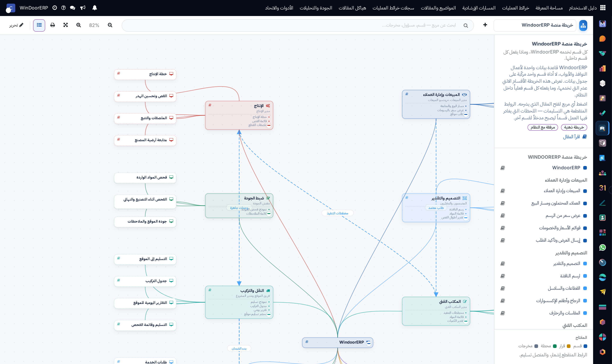Open the contacts card app icon
The image size is (612, 364).
pyautogui.click(x=602, y=218)
